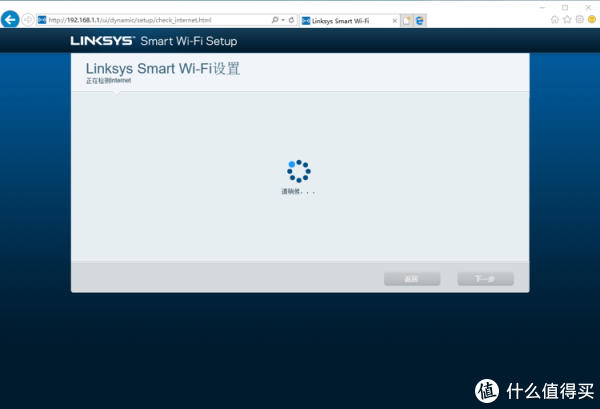Click the site favicon in address bar
Screen dimensions: 600x409
coord(42,20)
